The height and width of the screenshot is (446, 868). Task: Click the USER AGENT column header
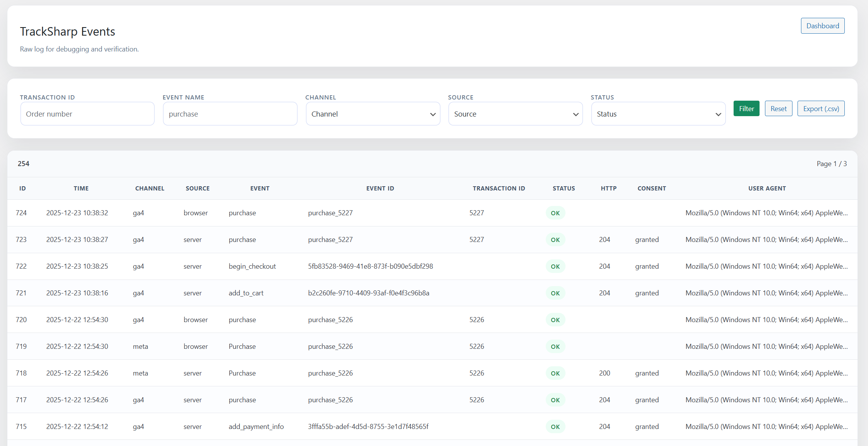coord(767,188)
